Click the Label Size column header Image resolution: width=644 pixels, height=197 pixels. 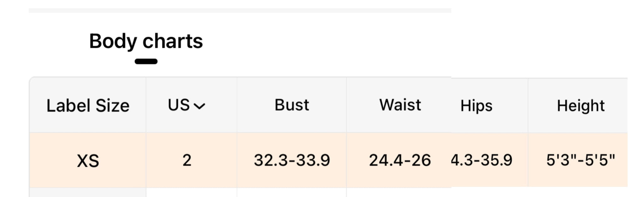coord(88,105)
